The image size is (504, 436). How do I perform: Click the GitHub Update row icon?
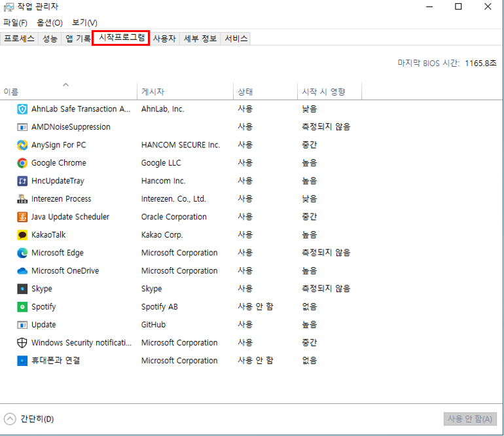click(22, 325)
